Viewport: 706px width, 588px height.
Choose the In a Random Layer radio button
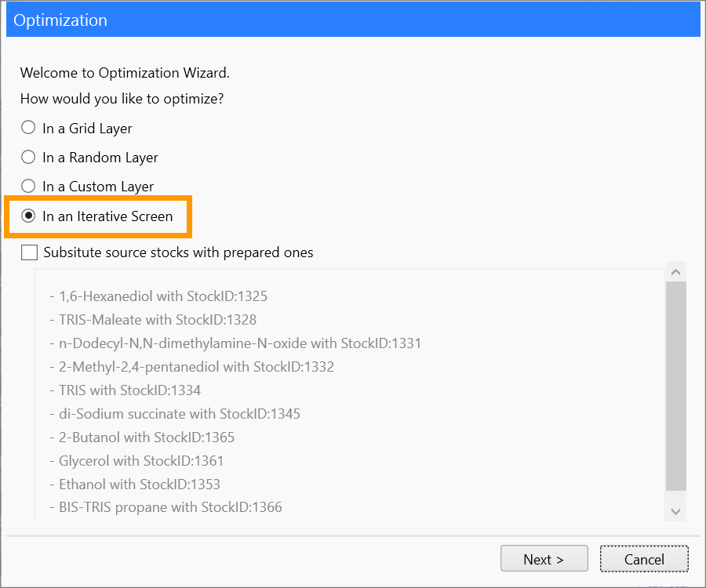(28, 157)
